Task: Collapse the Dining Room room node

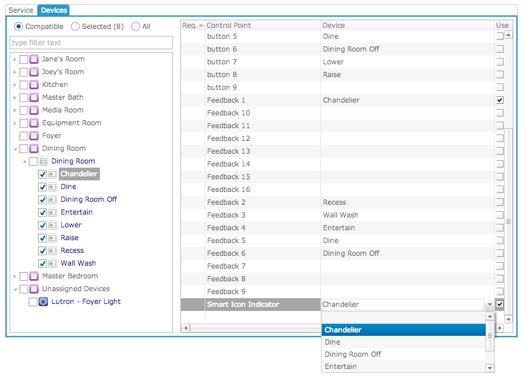Action: (15, 149)
